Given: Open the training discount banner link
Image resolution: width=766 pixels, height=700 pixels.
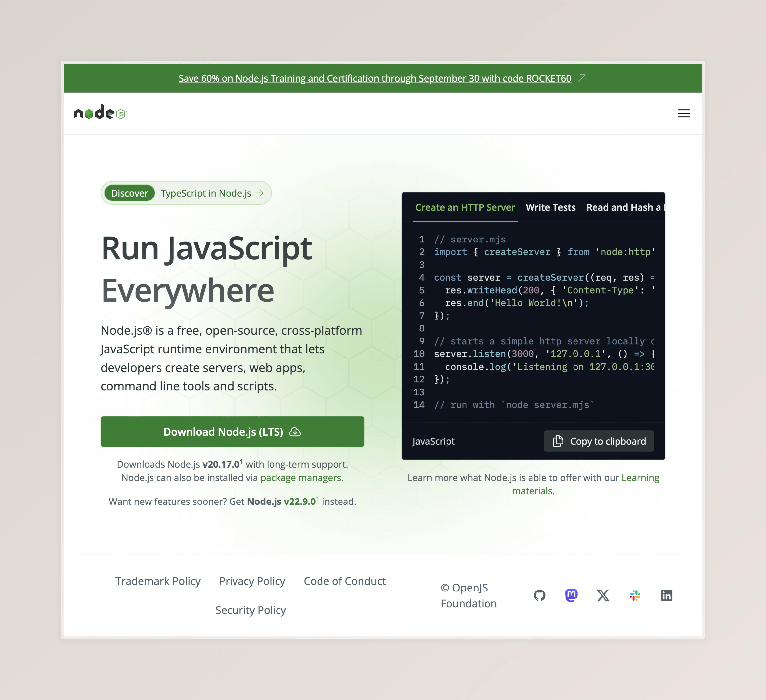Looking at the screenshot, I should tap(375, 78).
